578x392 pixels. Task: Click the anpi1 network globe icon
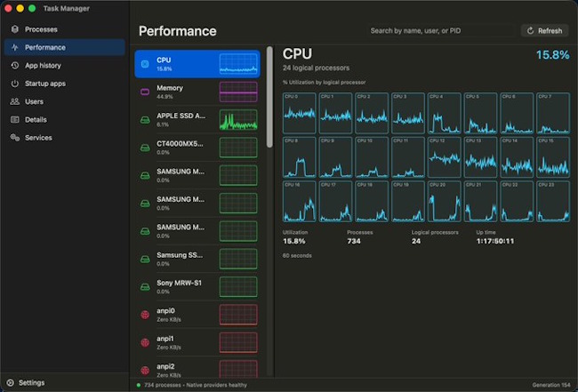(145, 342)
